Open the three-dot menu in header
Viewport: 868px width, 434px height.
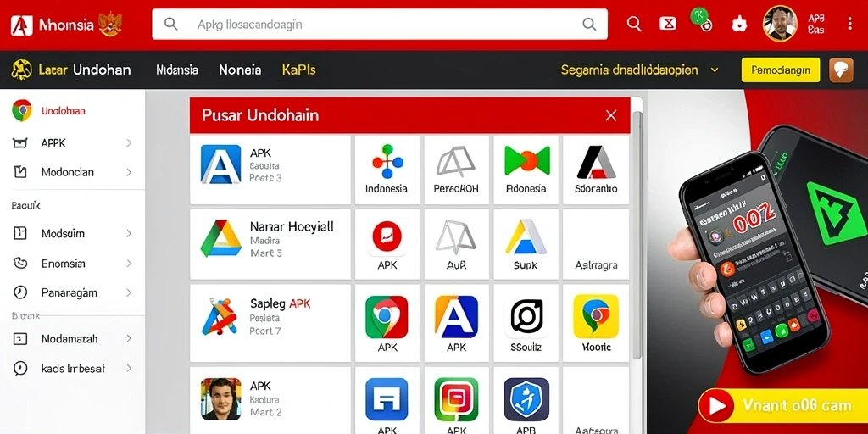click(849, 23)
